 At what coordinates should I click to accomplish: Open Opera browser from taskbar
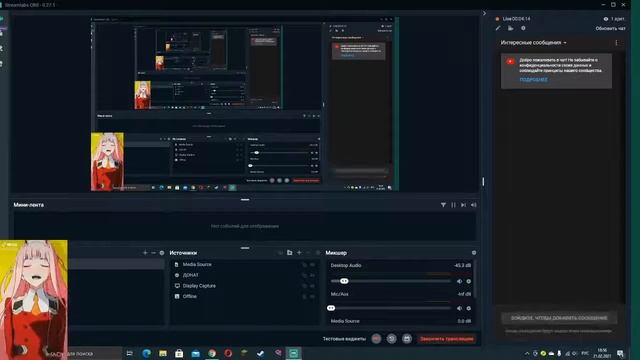228,353
